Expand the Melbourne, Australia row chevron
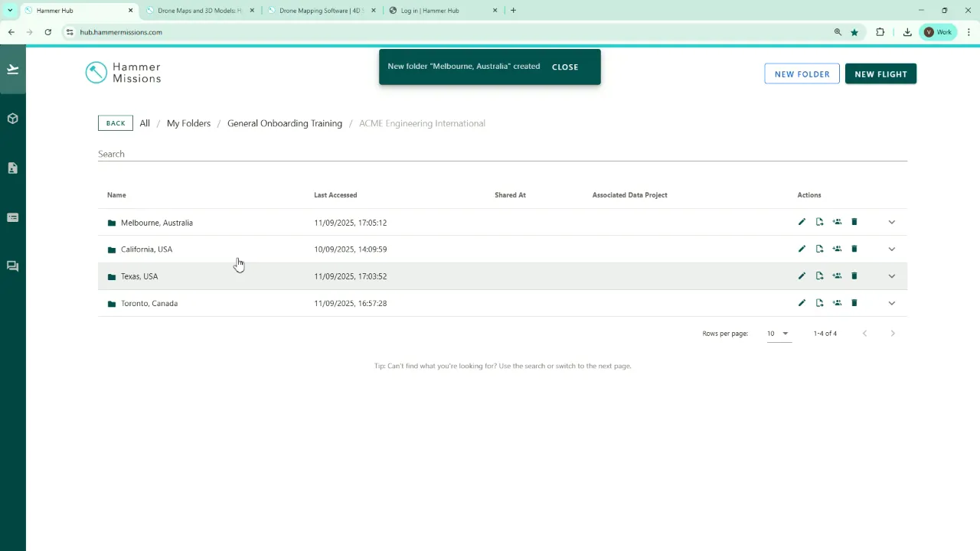 (891, 222)
